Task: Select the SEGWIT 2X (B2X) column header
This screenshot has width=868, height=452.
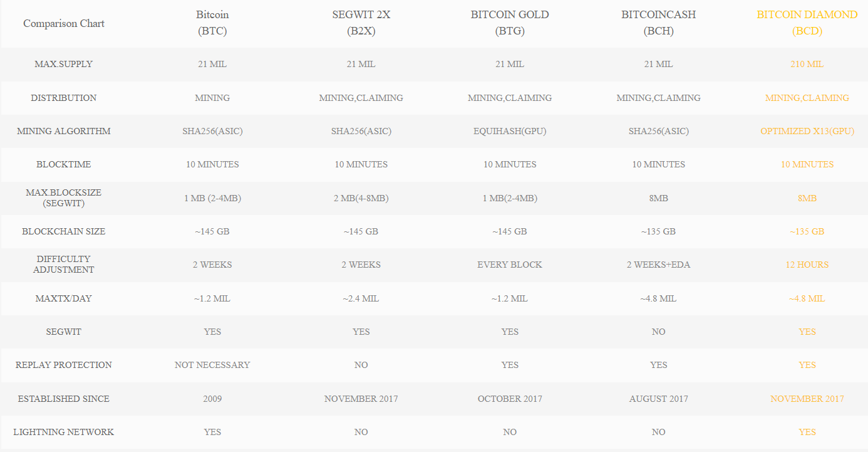Action: 361,23
